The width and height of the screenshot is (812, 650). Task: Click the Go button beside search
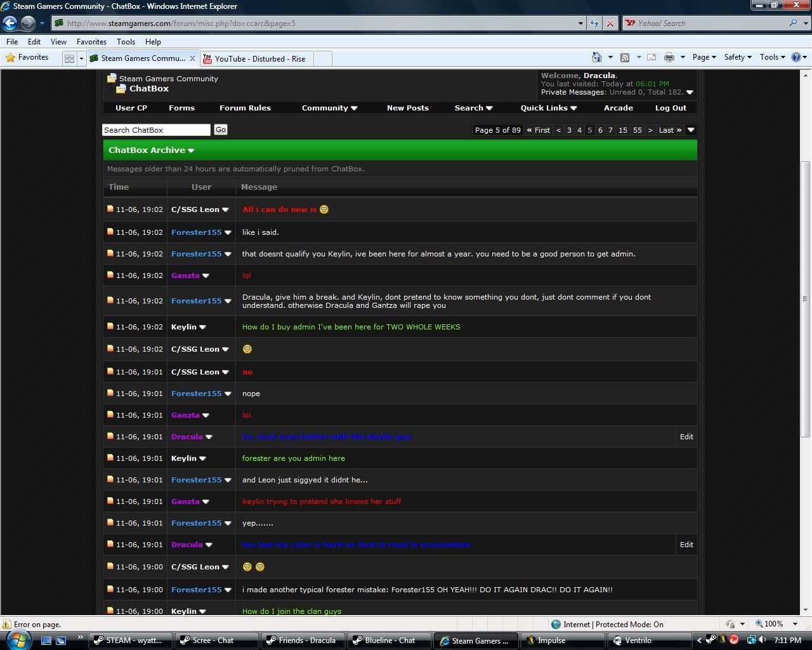(221, 129)
